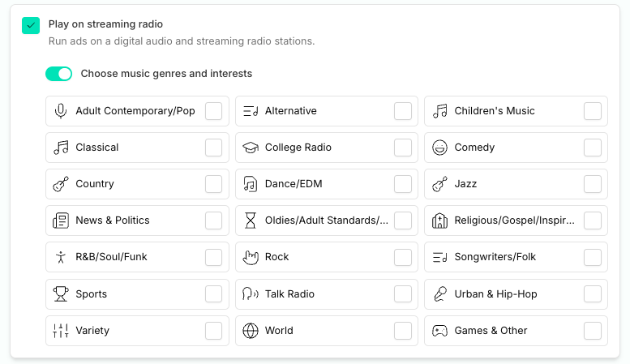This screenshot has width=630, height=364.
Task: Click the speaking head icon for Talk Radio
Action: (x=251, y=294)
